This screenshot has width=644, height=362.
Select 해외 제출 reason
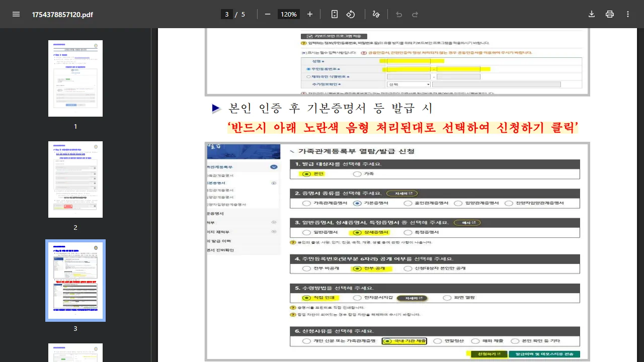coord(475,341)
